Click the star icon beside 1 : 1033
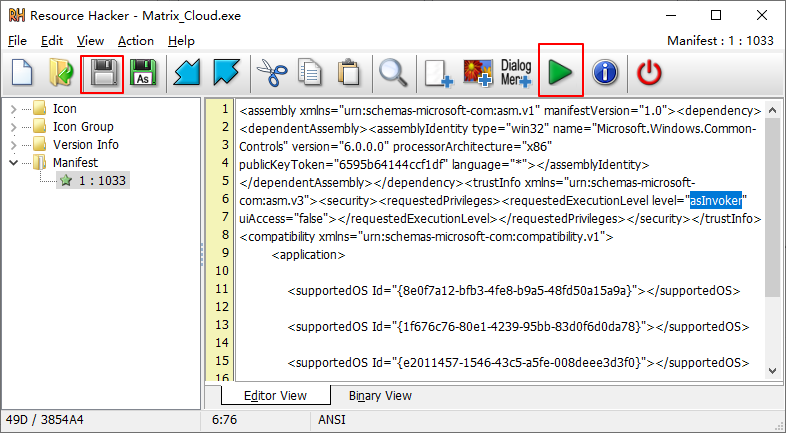This screenshot has width=786, height=433. (x=66, y=180)
